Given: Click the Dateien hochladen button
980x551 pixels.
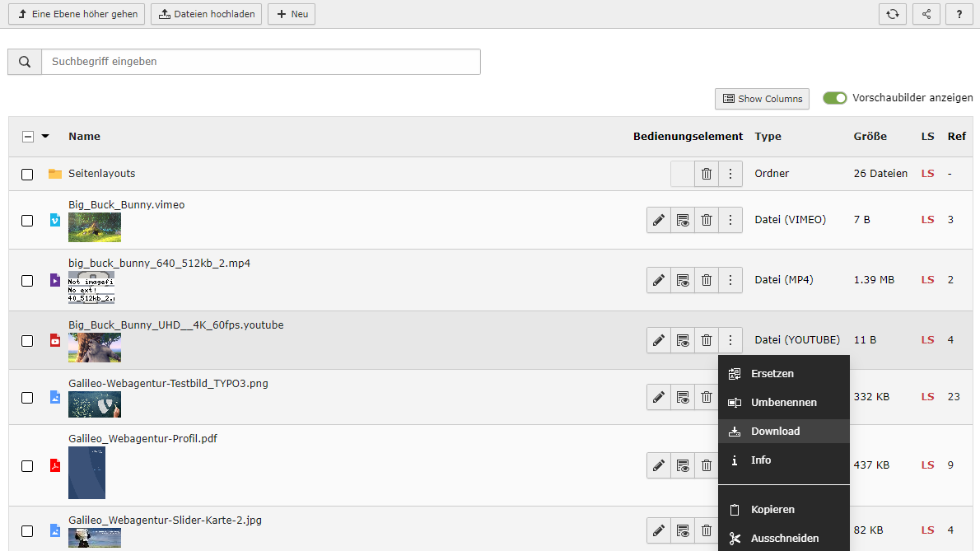Looking at the screenshot, I should [x=206, y=14].
